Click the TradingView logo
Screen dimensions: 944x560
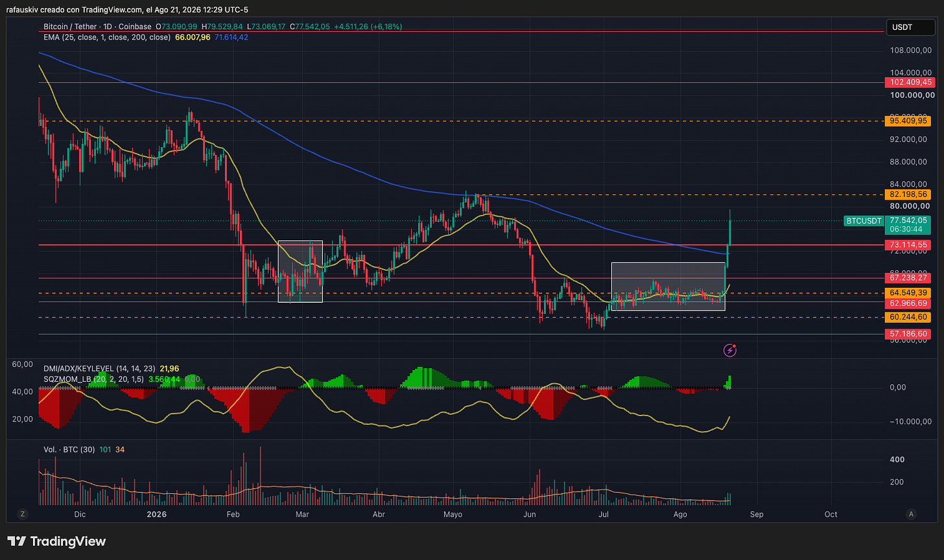point(56,541)
